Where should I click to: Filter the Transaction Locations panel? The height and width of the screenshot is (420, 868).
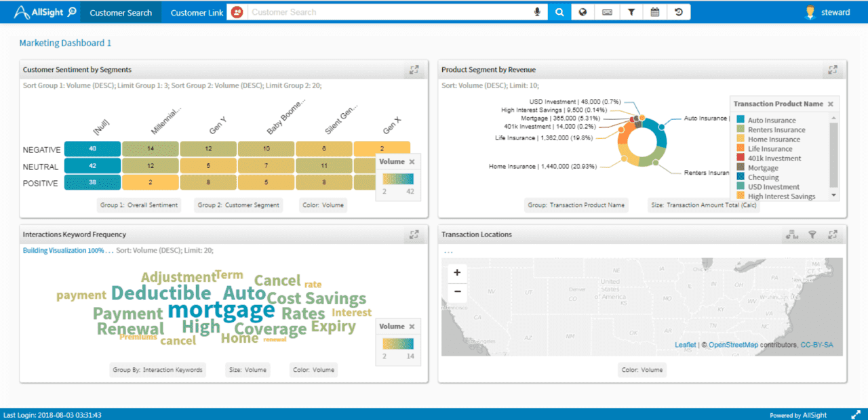pos(812,235)
